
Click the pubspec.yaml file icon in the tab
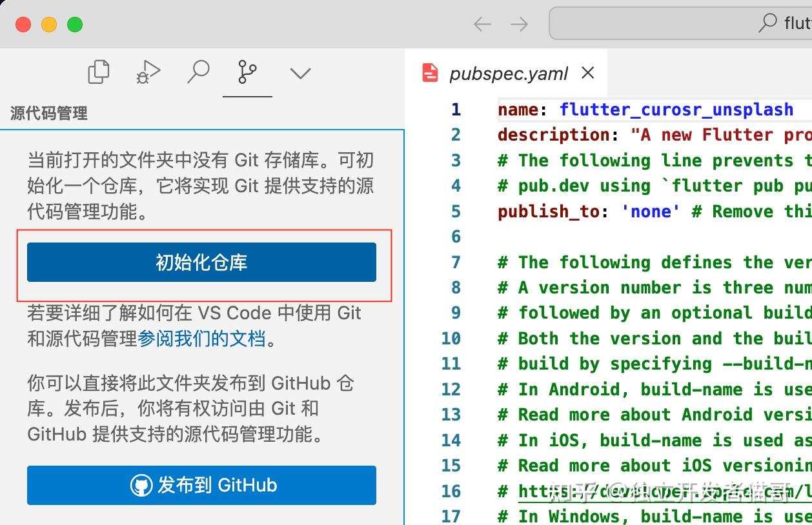pos(431,73)
